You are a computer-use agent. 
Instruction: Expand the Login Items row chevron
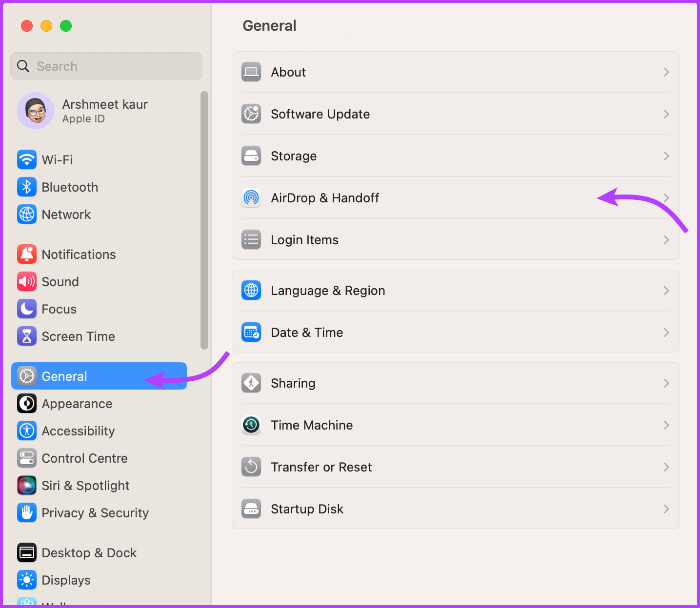pos(666,240)
